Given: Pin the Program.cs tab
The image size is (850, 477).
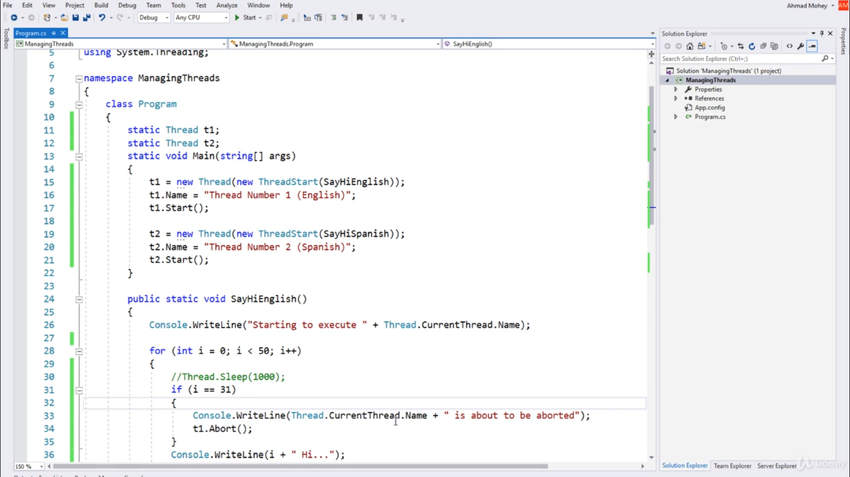Looking at the screenshot, I should (54, 33).
